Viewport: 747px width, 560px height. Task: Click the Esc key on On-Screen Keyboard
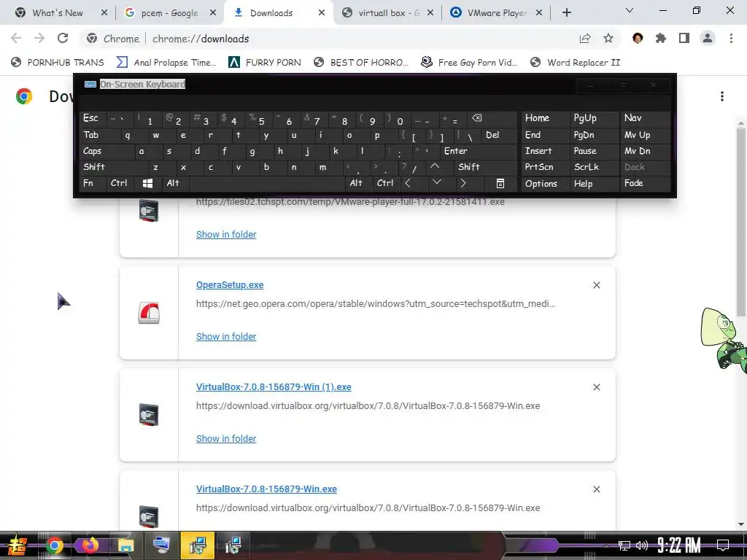click(x=93, y=118)
